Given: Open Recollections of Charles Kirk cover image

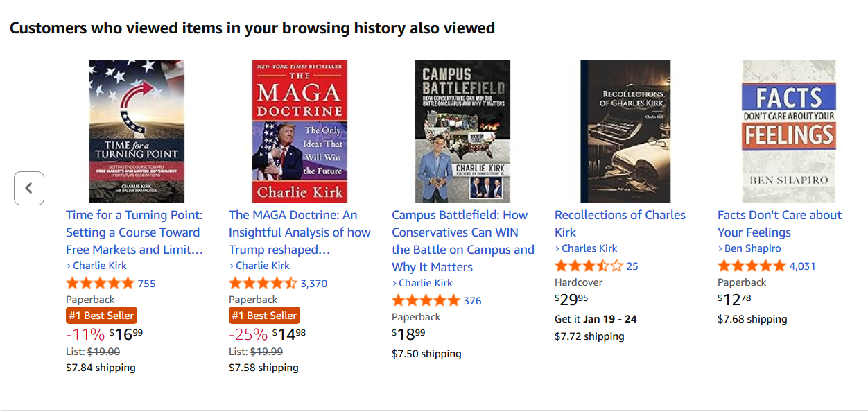Looking at the screenshot, I should pyautogui.click(x=625, y=131).
